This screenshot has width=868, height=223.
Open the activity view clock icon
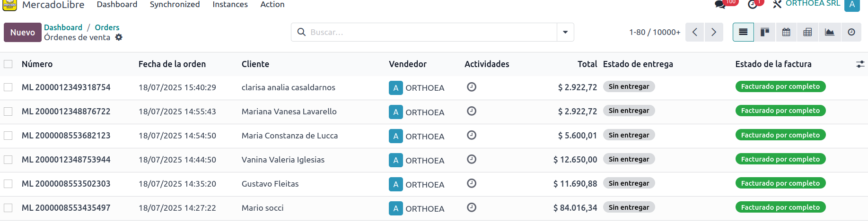[851, 32]
